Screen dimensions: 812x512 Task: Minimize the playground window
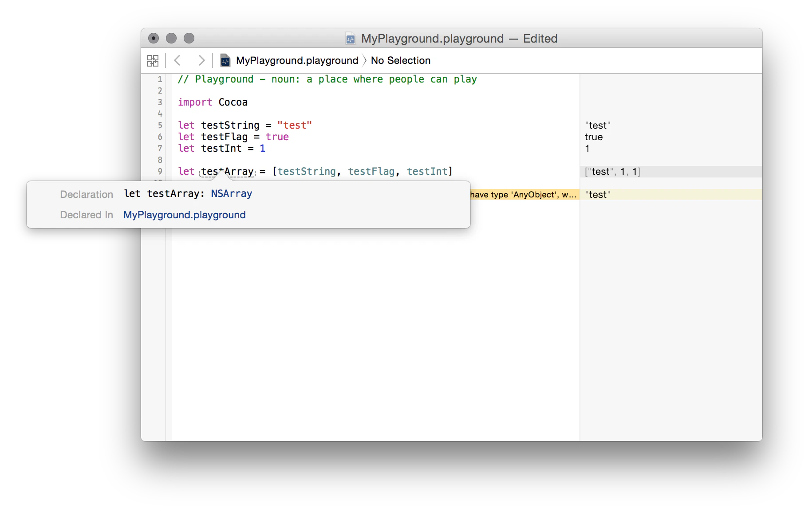171,38
